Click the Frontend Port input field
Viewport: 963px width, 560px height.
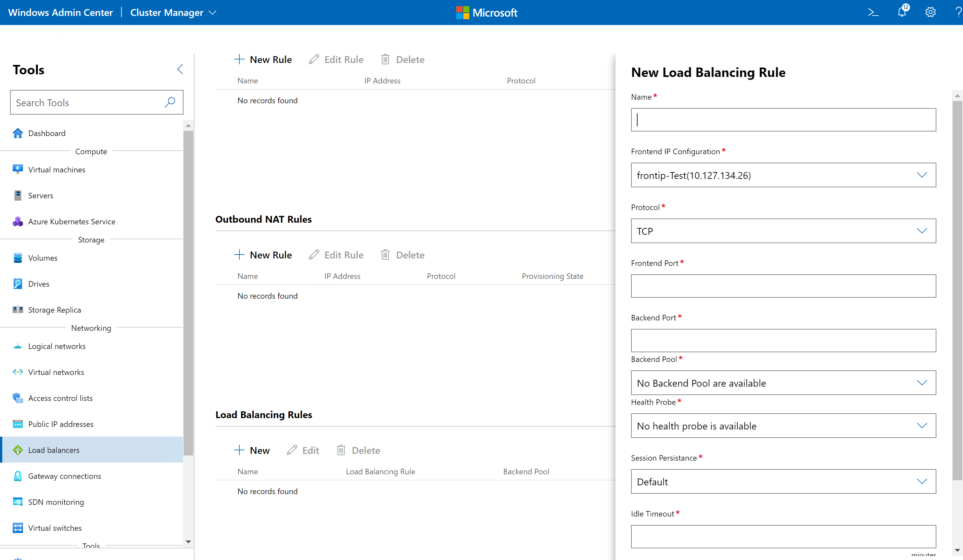783,286
